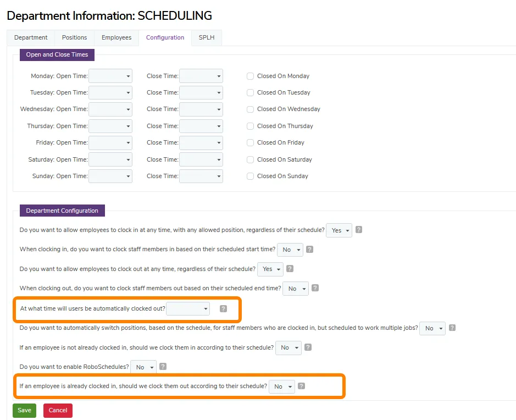Enable Closed On Tuesday
Screen dimensions: 516x420
[x=251, y=93]
